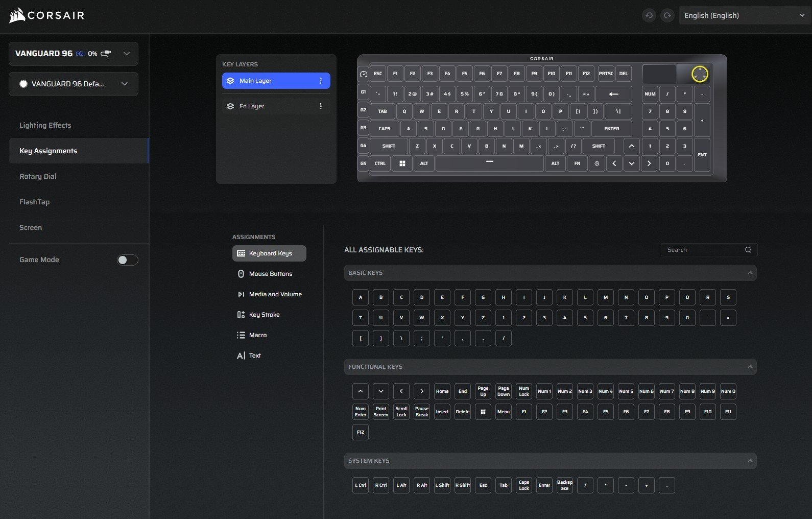The height and width of the screenshot is (519, 812).
Task: Assign the Print Screen key
Action: [x=381, y=412]
